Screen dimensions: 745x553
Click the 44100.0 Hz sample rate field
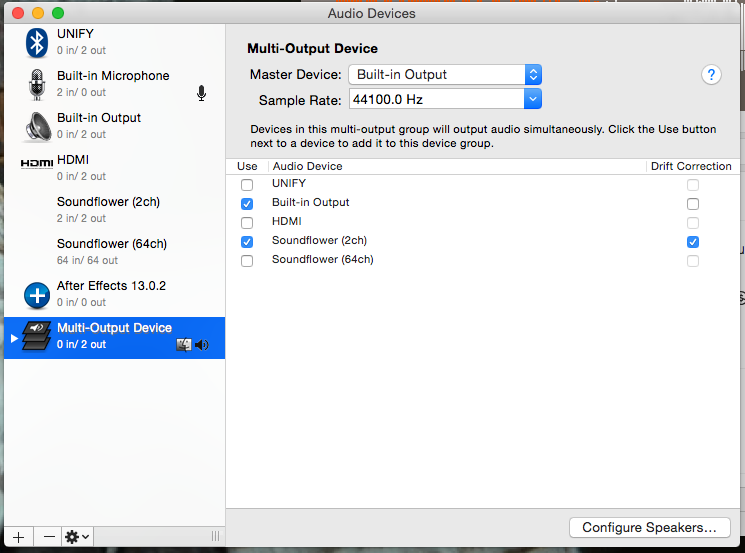pos(437,99)
